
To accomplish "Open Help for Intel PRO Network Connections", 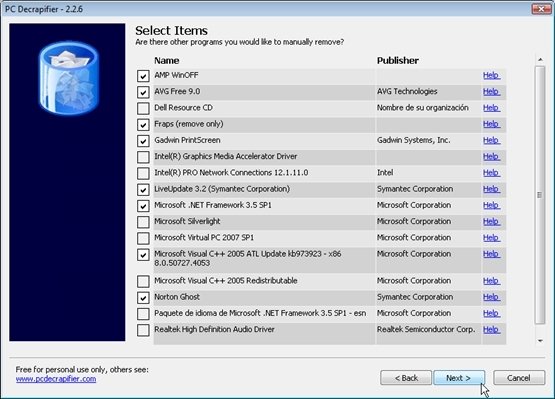I will (491, 173).
